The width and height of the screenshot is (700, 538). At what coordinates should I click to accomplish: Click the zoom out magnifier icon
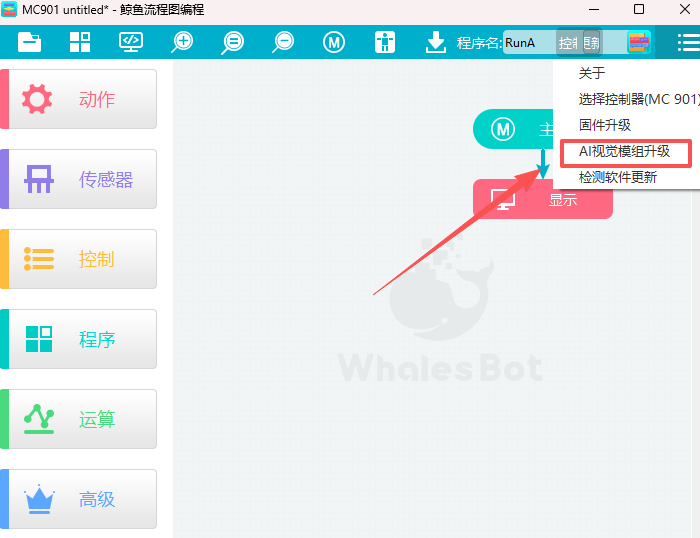click(284, 42)
